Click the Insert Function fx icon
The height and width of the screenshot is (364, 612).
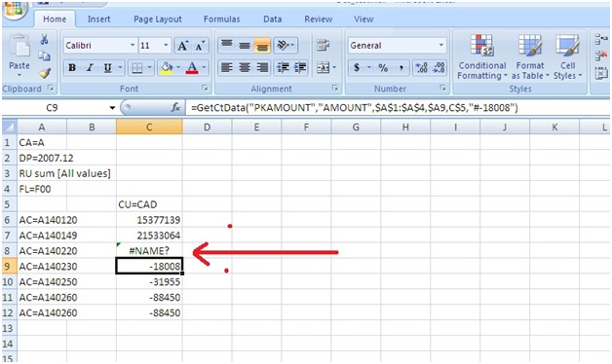pos(175,108)
